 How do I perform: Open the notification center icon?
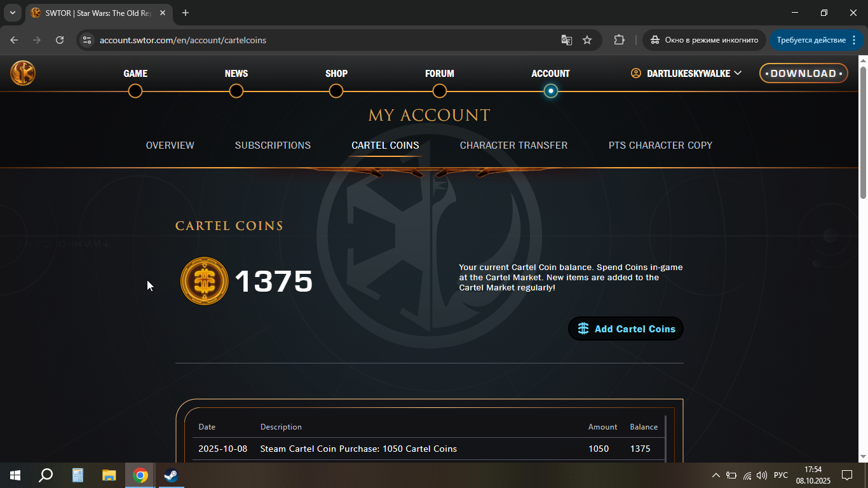point(847,475)
